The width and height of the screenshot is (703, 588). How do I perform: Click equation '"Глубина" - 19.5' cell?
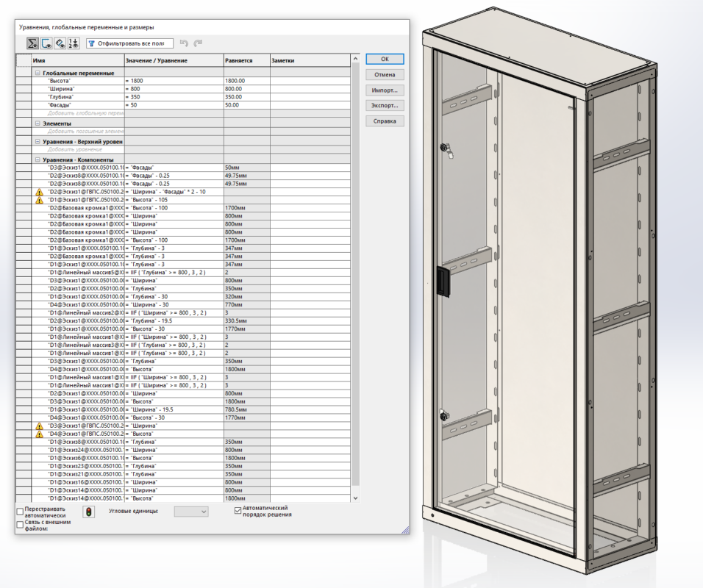[x=174, y=321]
